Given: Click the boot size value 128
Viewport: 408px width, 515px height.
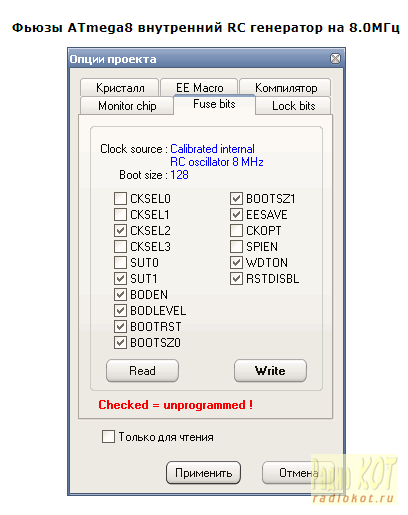Looking at the screenshot, I should pyautogui.click(x=179, y=175).
